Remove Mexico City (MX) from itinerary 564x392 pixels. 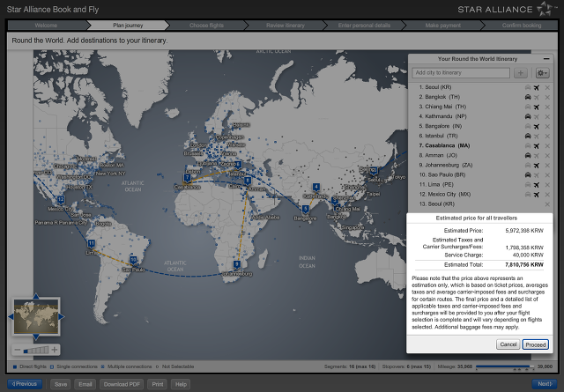pyautogui.click(x=547, y=194)
